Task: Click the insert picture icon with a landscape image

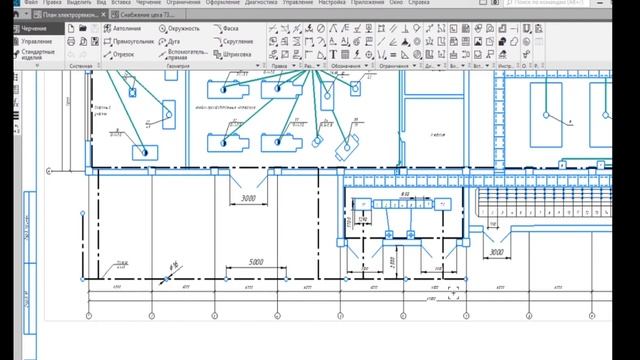Action: click(478, 41)
